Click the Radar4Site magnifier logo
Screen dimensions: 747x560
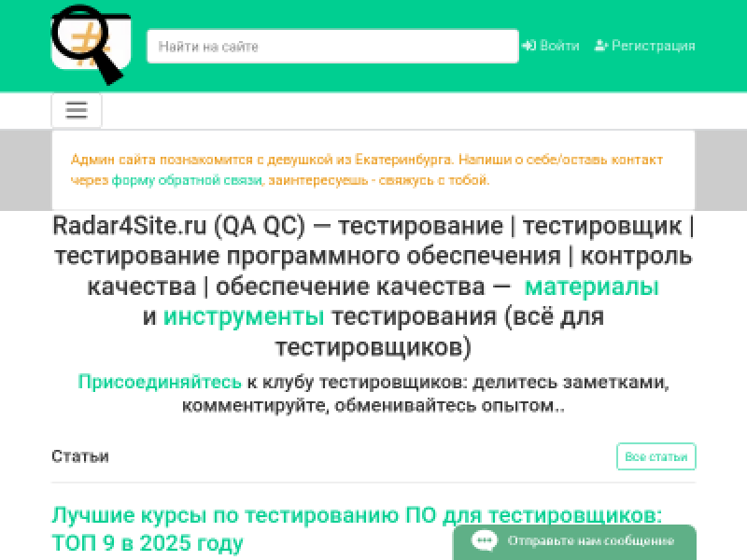pyautogui.click(x=91, y=44)
